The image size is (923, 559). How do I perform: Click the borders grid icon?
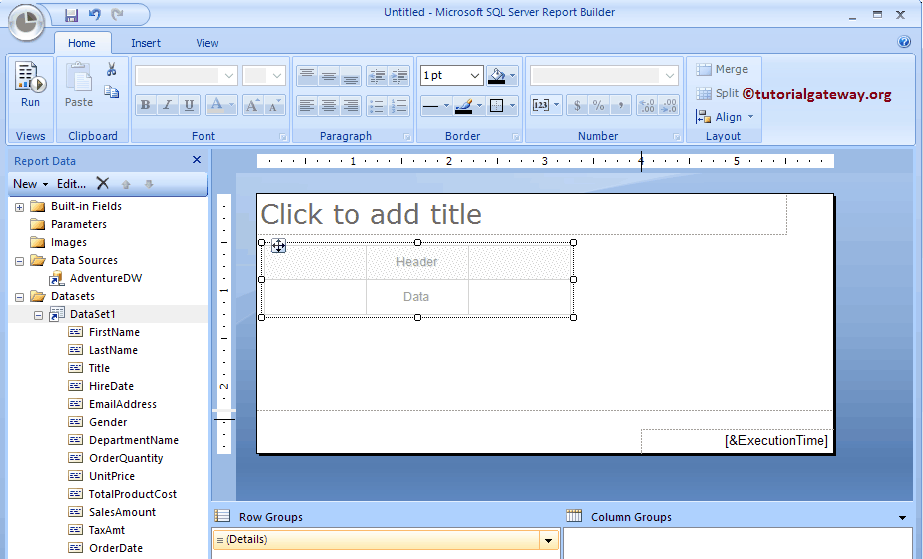[497, 106]
